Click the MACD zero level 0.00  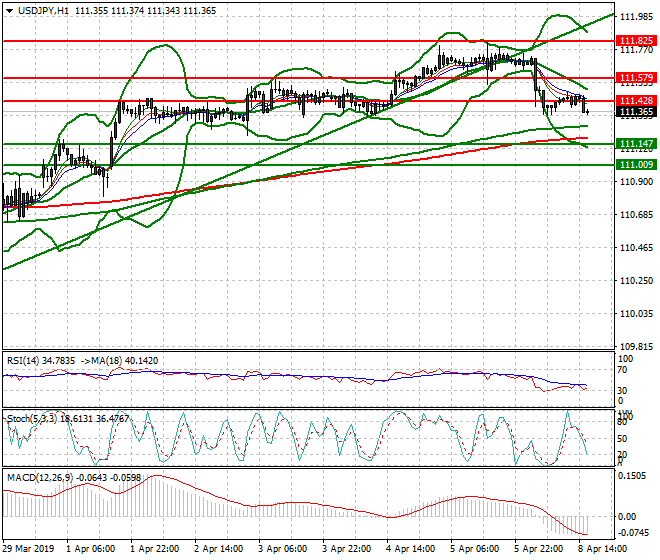tap(627, 516)
